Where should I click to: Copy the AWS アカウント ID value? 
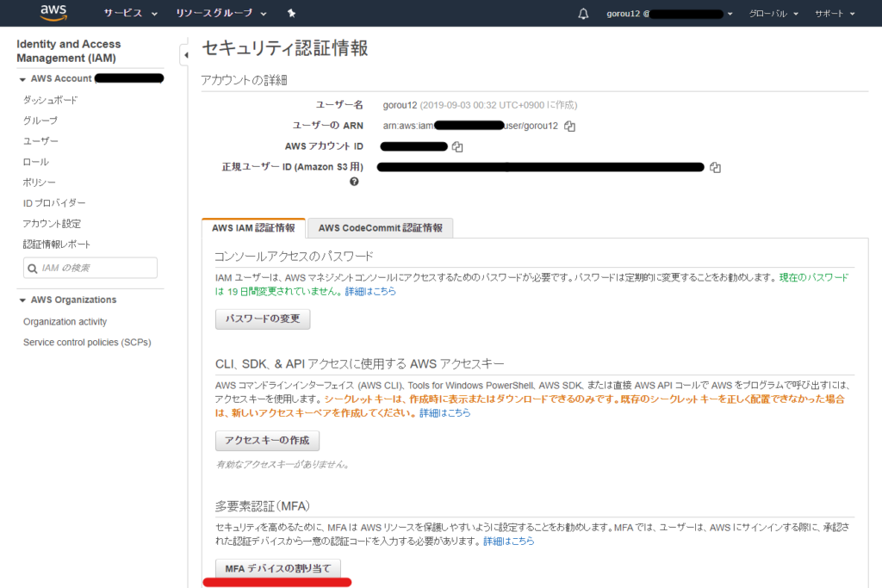[x=457, y=146]
